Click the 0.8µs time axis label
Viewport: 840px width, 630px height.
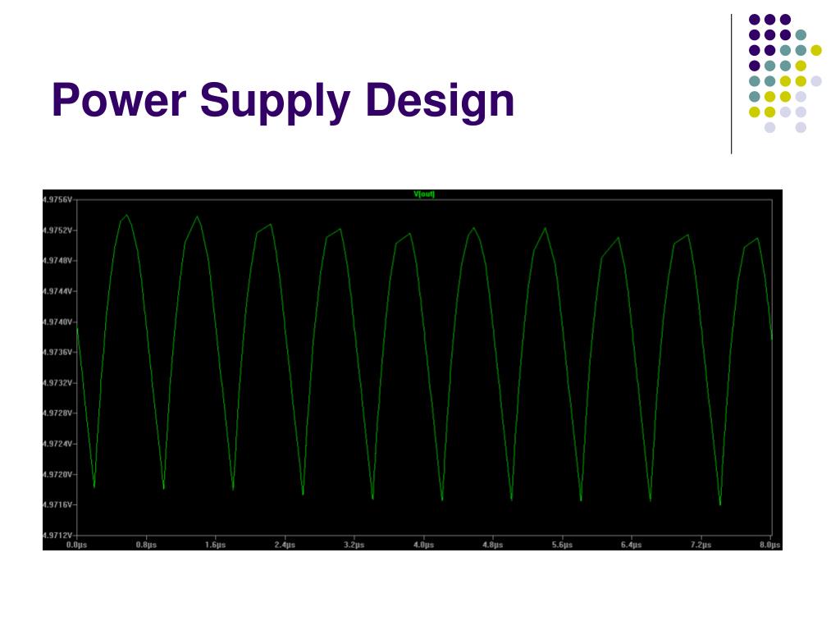[146, 545]
